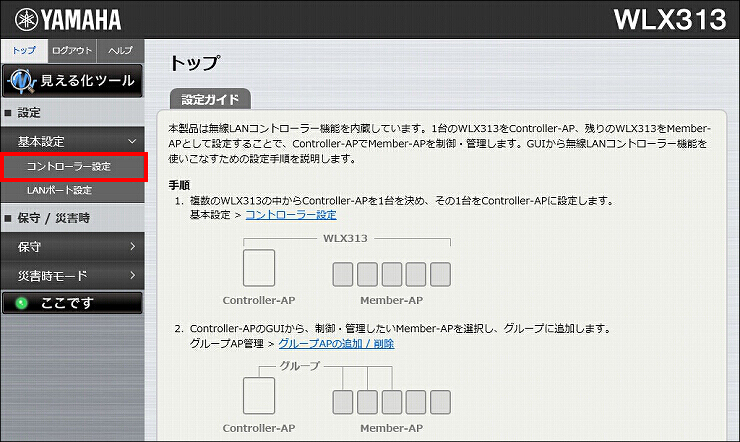
Task: Select the 設定ガイド tab
Action: tap(210, 100)
